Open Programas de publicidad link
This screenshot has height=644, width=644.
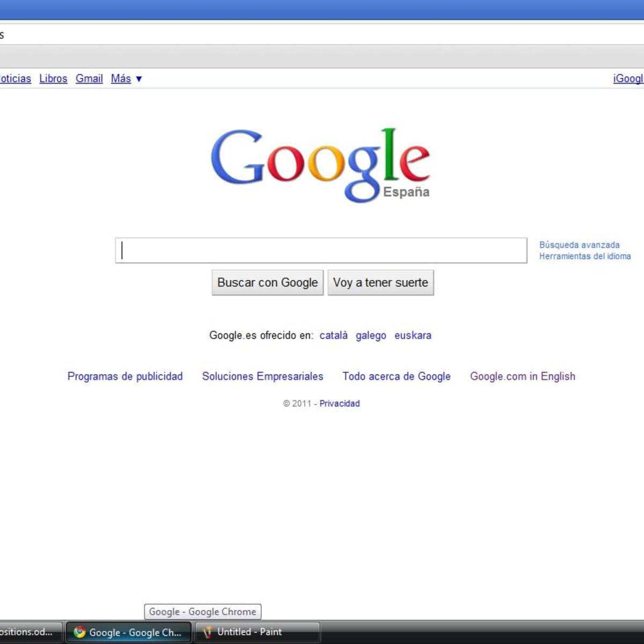point(125,376)
